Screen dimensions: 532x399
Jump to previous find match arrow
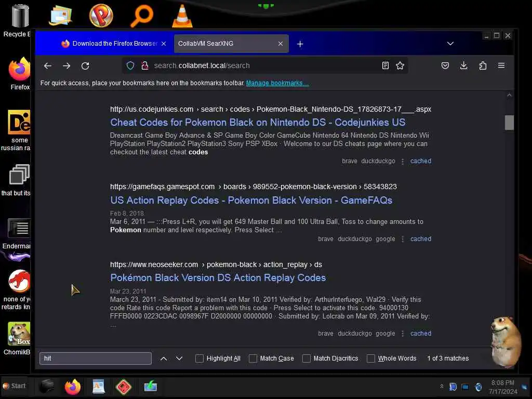(164, 358)
